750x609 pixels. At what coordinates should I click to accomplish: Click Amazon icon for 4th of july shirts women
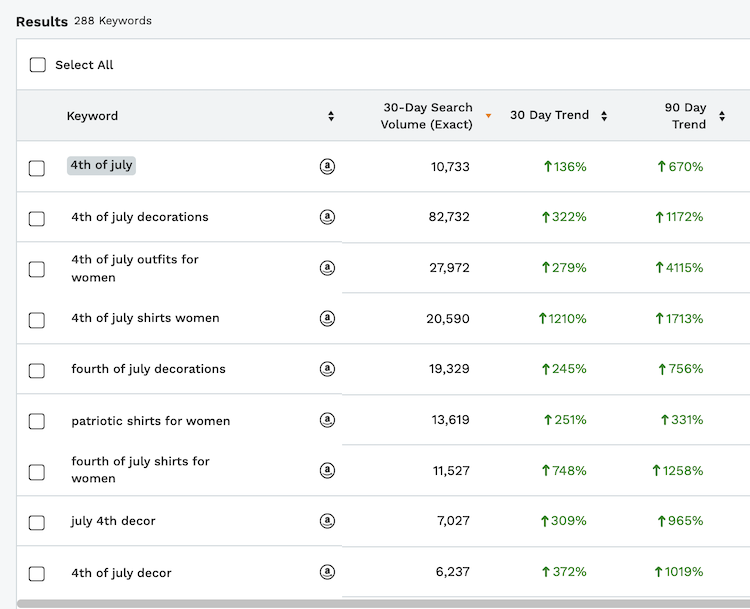[327, 319]
